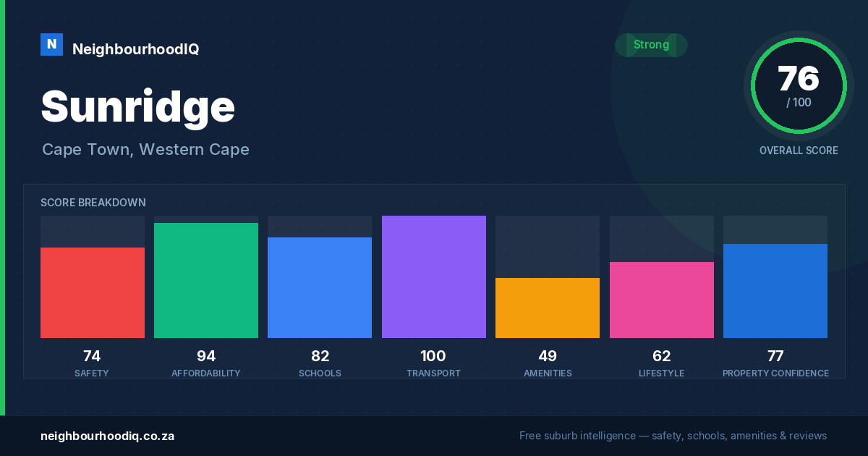Click the Sunridge suburb heading
868x456 pixels.
point(138,107)
